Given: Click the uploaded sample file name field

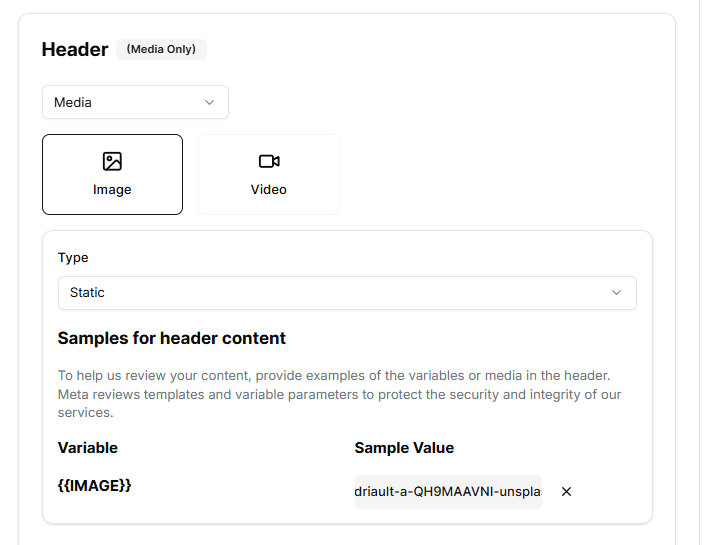Looking at the screenshot, I should [447, 492].
